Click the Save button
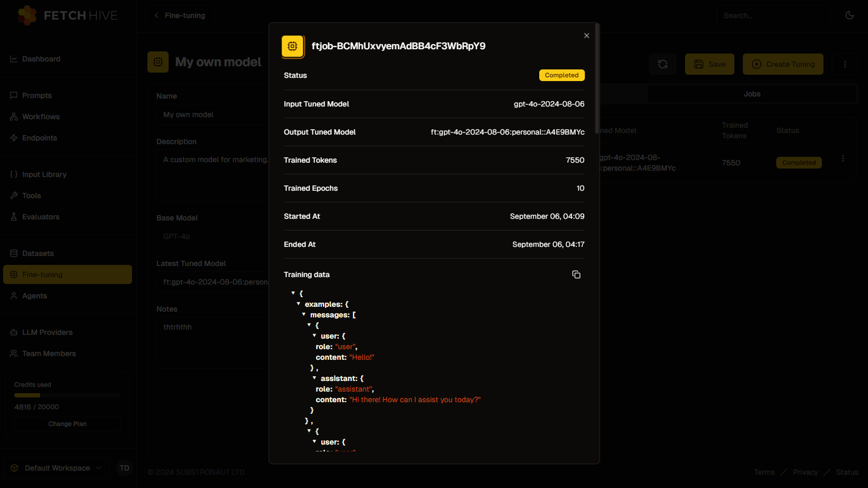The height and width of the screenshot is (488, 868). pyautogui.click(x=709, y=64)
